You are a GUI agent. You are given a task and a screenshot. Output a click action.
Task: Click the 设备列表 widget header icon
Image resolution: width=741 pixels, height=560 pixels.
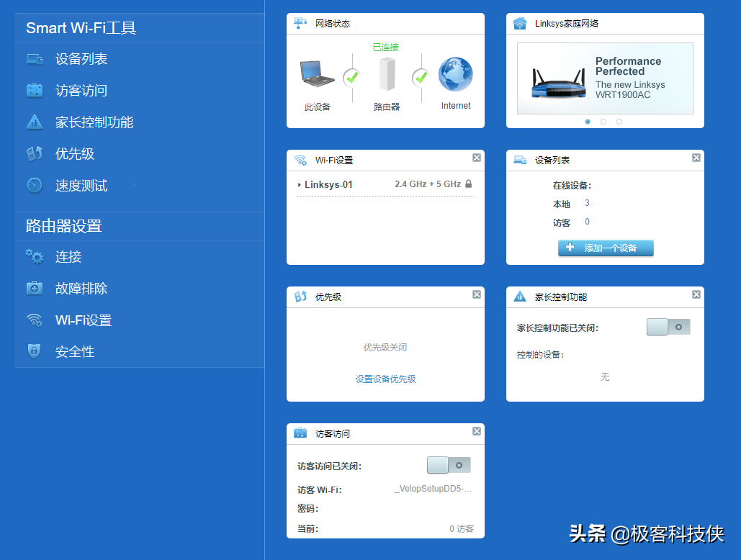coord(520,160)
